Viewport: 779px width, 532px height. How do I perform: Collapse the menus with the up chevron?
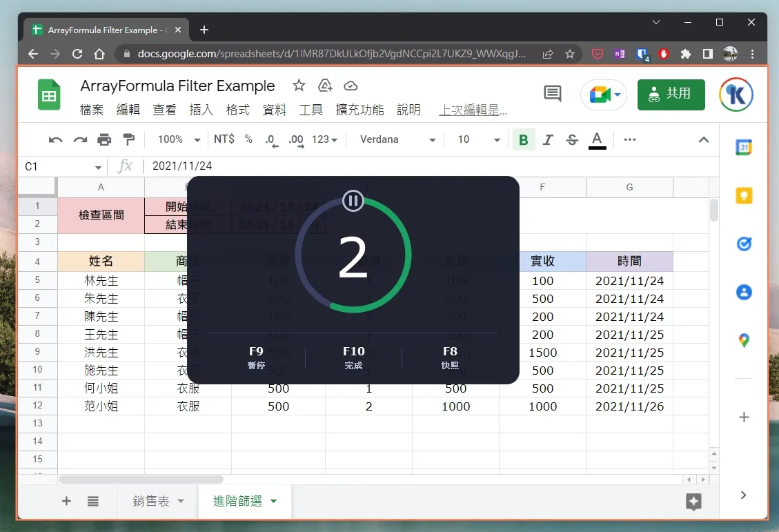pyautogui.click(x=704, y=139)
